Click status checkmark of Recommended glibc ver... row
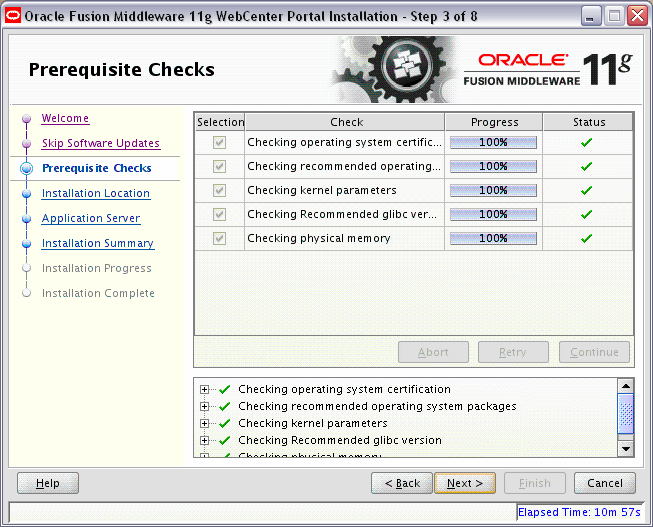 point(586,215)
